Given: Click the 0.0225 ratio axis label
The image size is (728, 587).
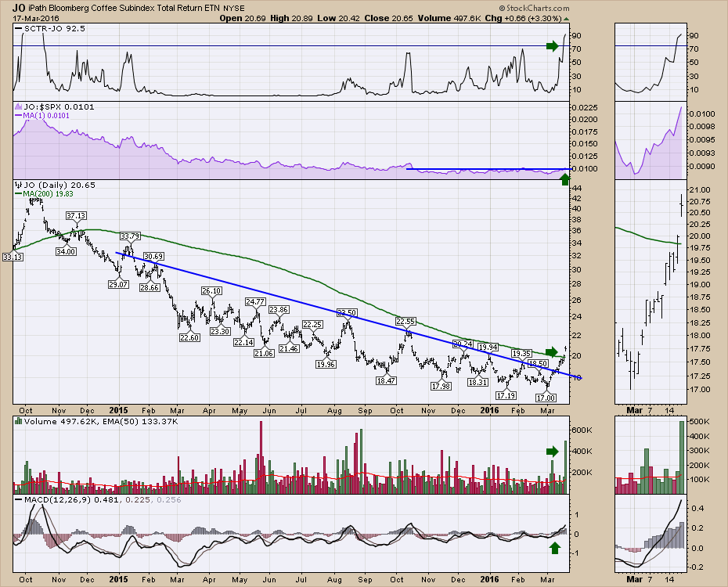Looking at the screenshot, I should 585,108.
